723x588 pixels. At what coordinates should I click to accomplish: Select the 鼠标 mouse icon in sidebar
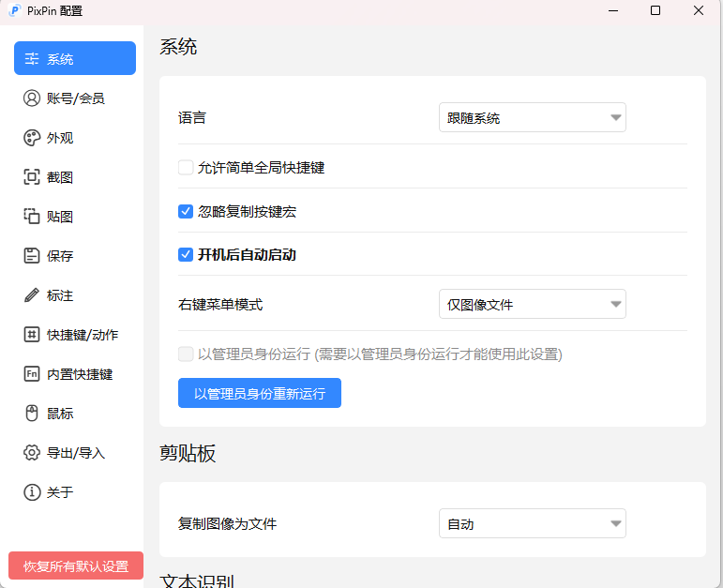pyautogui.click(x=32, y=414)
